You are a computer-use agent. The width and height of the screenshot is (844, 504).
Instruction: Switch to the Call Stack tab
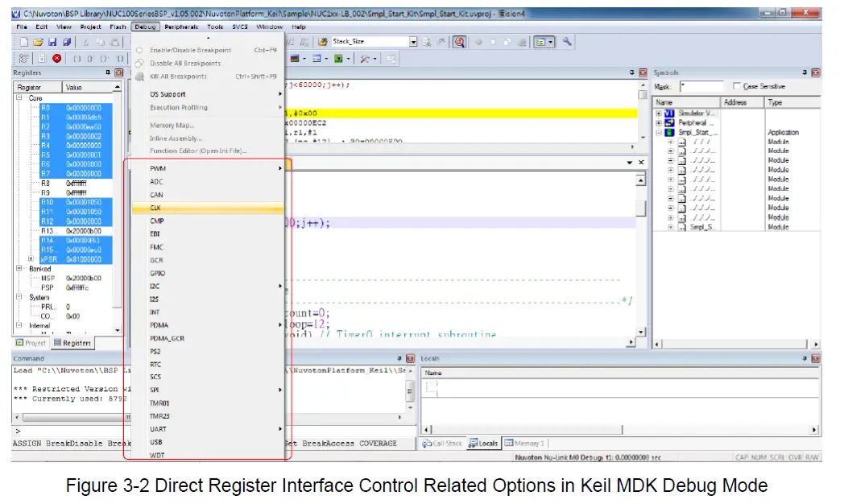(444, 443)
